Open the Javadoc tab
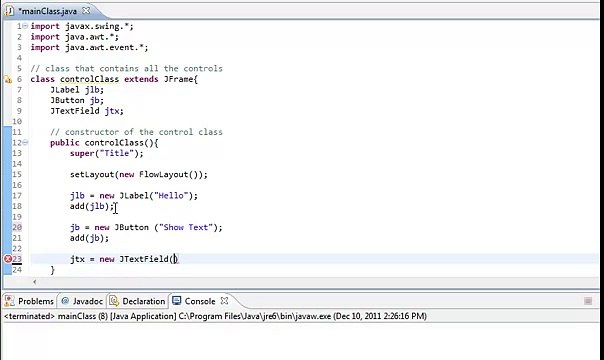The width and height of the screenshot is (604, 360). click(82, 301)
